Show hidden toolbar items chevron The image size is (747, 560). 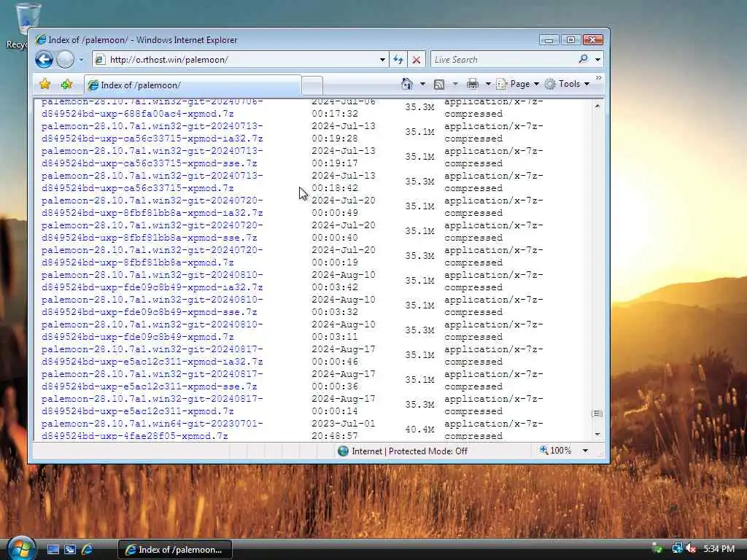[x=599, y=77]
